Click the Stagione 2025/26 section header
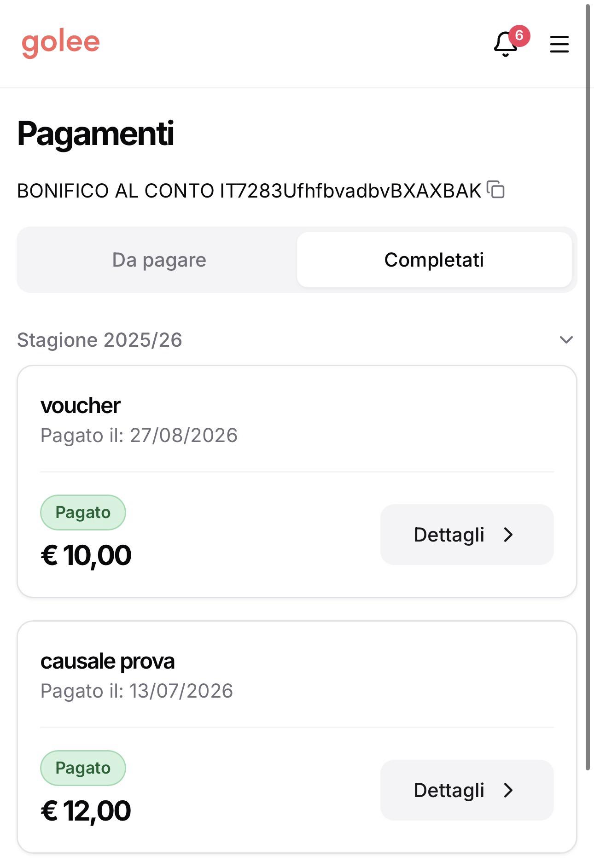 click(x=297, y=340)
